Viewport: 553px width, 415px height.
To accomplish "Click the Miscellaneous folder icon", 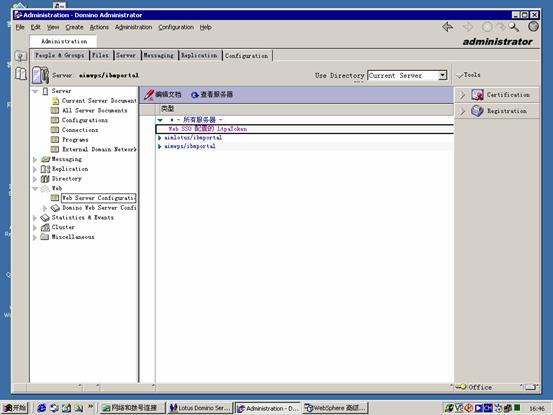I will point(45,237).
